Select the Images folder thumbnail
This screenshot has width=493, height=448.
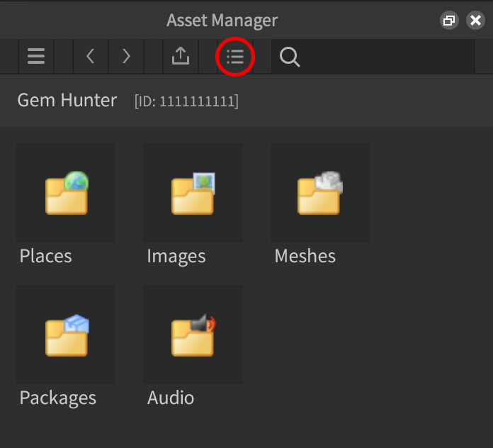[x=193, y=193]
